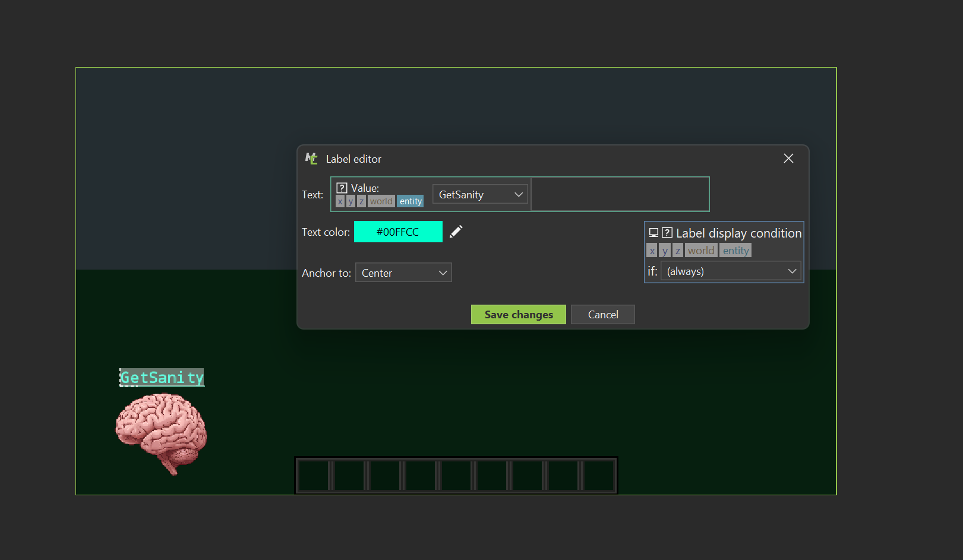Viewport: 963px width, 560px height.
Task: Click the pencil icon beside text color
Action: pos(456,232)
